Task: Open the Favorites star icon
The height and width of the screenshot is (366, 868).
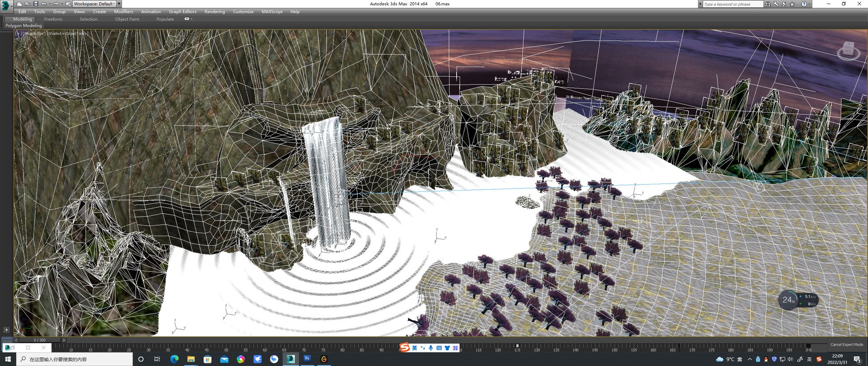Action: (792, 4)
